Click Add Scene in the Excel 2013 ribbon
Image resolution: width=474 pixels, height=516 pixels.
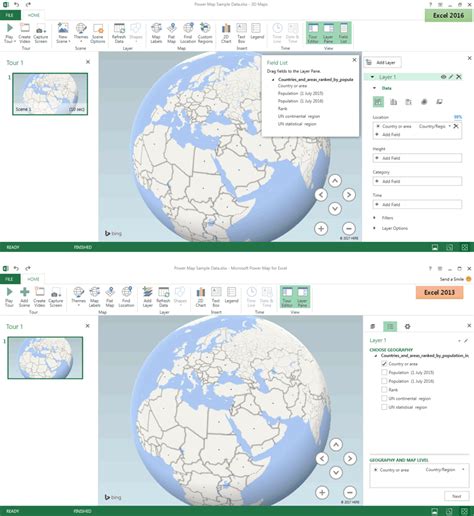(24, 297)
